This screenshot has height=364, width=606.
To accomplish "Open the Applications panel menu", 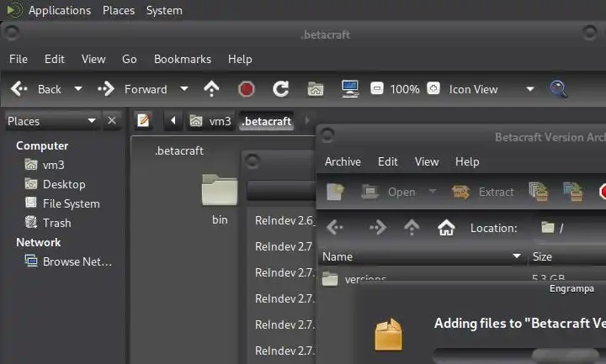I will [60, 10].
